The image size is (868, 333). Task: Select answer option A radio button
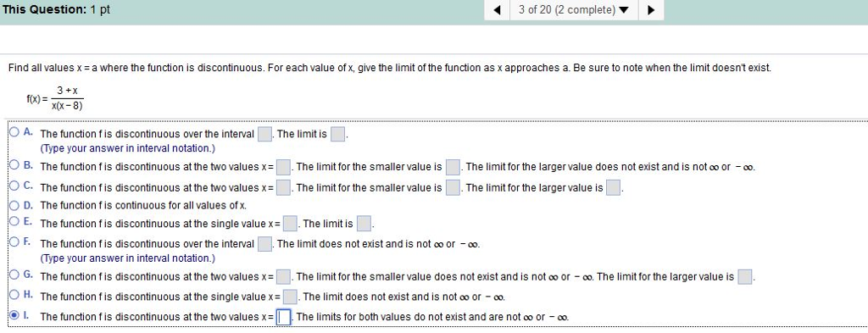(14, 133)
